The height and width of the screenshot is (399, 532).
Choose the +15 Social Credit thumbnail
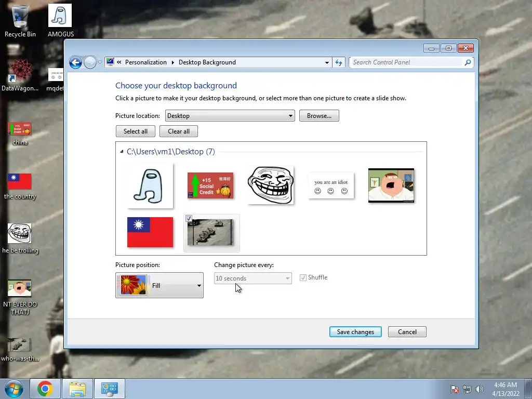pos(210,185)
